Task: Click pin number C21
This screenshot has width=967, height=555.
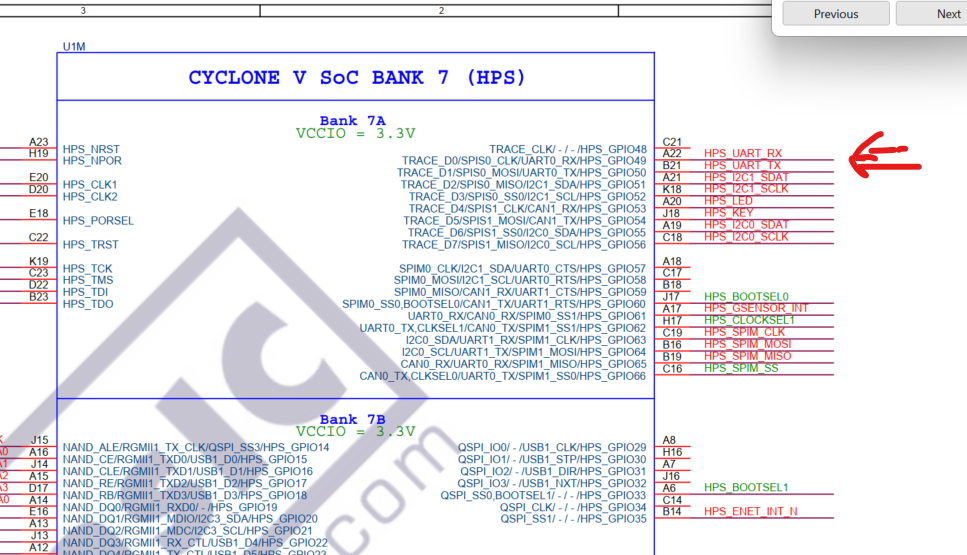Action: [x=672, y=142]
